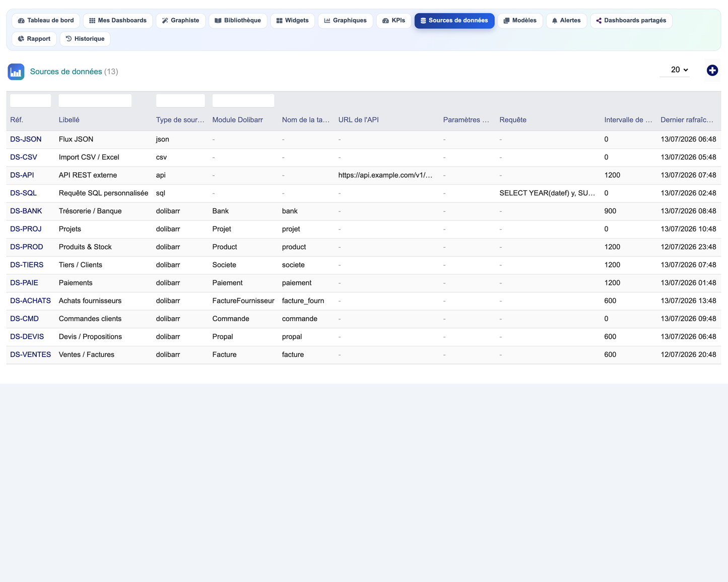This screenshot has width=728, height=582.
Task: Click the 'Produits & Stock' label
Action: pos(85,247)
